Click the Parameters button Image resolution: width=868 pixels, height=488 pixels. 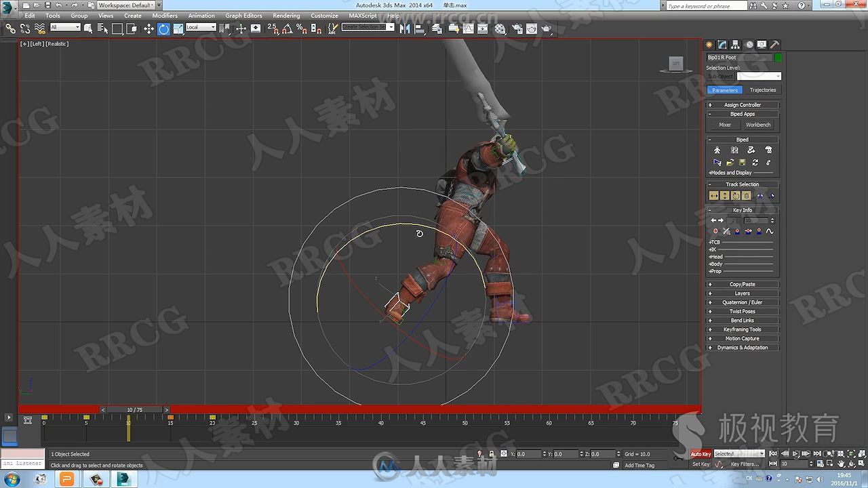point(725,90)
